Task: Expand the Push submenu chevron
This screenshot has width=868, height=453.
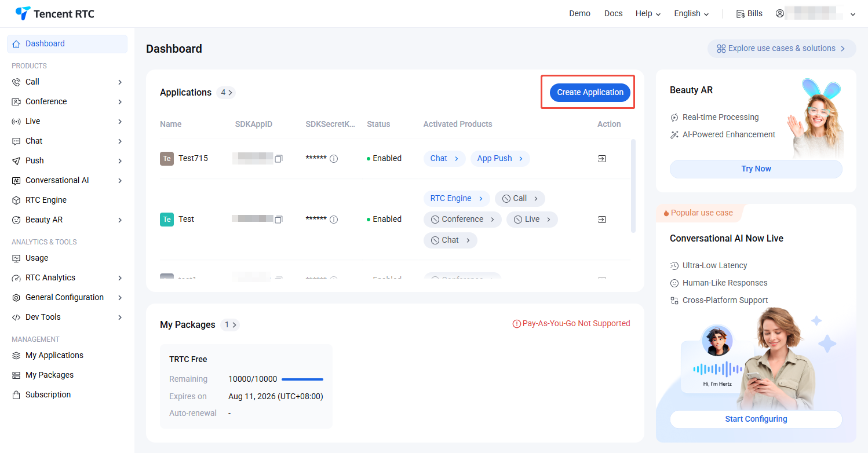Action: pos(120,161)
